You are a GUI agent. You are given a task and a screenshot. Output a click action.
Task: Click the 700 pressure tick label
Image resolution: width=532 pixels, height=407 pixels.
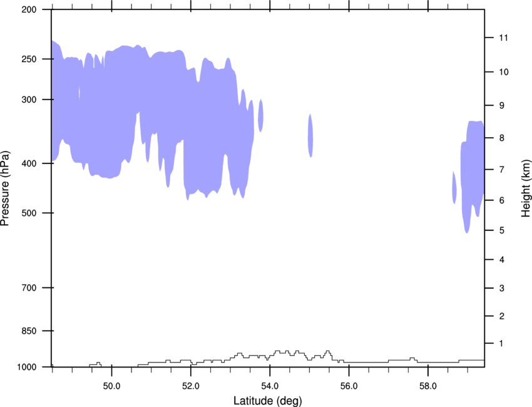pyautogui.click(x=29, y=287)
